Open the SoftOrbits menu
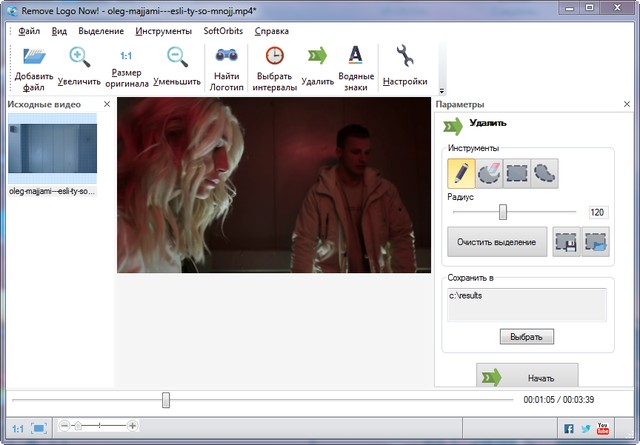The height and width of the screenshot is (445, 640). pyautogui.click(x=223, y=31)
